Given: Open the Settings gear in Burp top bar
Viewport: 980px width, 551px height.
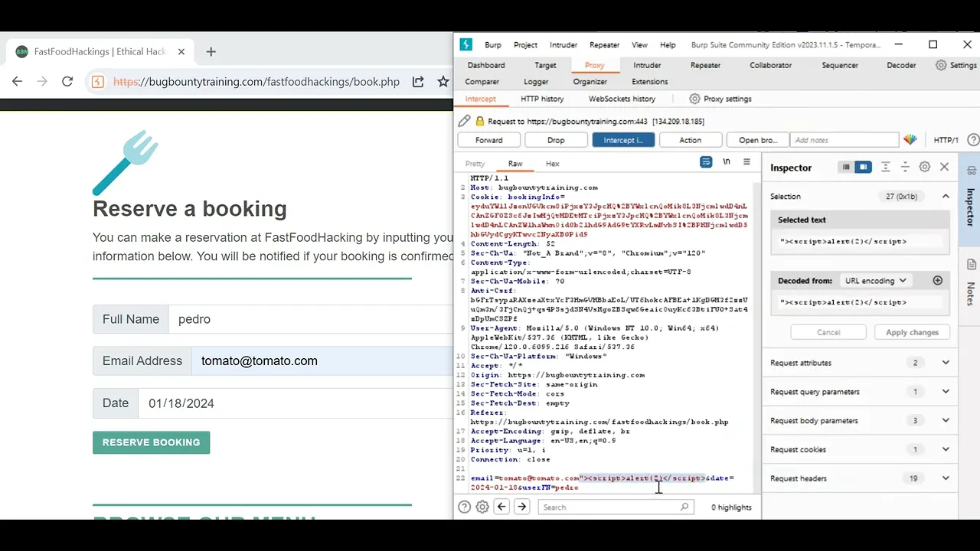Looking at the screenshot, I should [941, 65].
